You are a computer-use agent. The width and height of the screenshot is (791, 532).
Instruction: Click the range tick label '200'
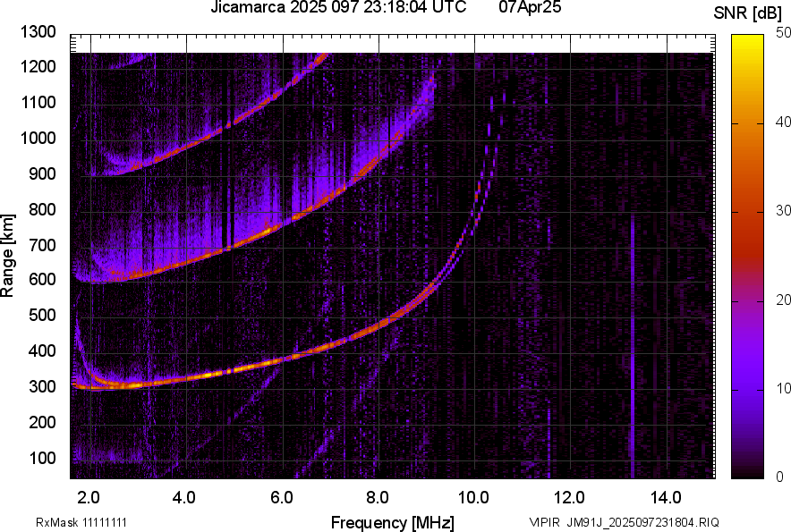point(42,422)
